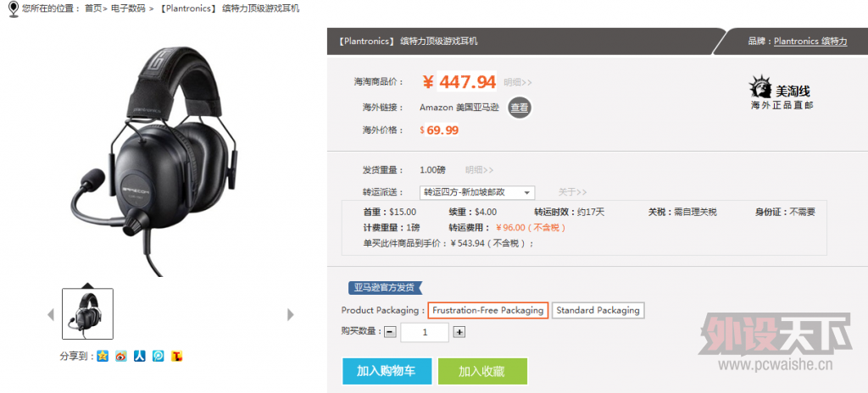Click the 海外价格 label
Screen dimensions: 868x393
pyautogui.click(x=383, y=130)
